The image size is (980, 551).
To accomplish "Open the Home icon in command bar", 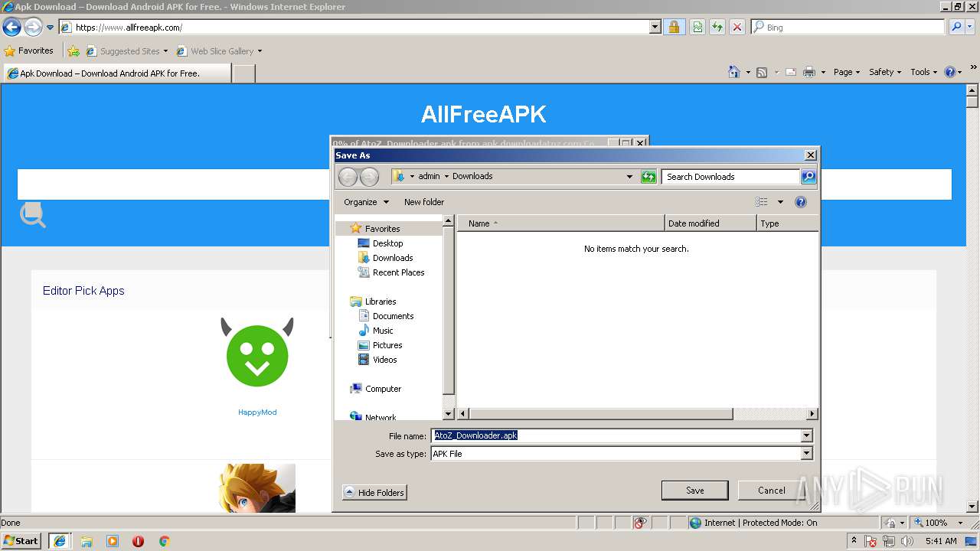I will pyautogui.click(x=734, y=72).
